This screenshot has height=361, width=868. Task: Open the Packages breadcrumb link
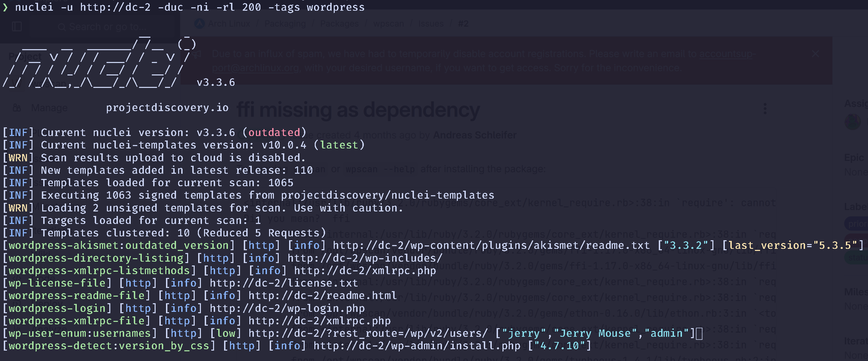click(x=339, y=24)
